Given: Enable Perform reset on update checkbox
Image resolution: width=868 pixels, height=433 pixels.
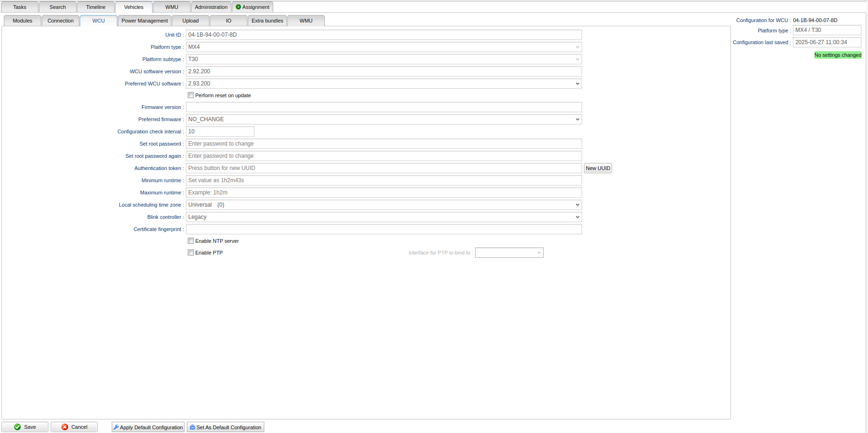Looking at the screenshot, I should [191, 95].
